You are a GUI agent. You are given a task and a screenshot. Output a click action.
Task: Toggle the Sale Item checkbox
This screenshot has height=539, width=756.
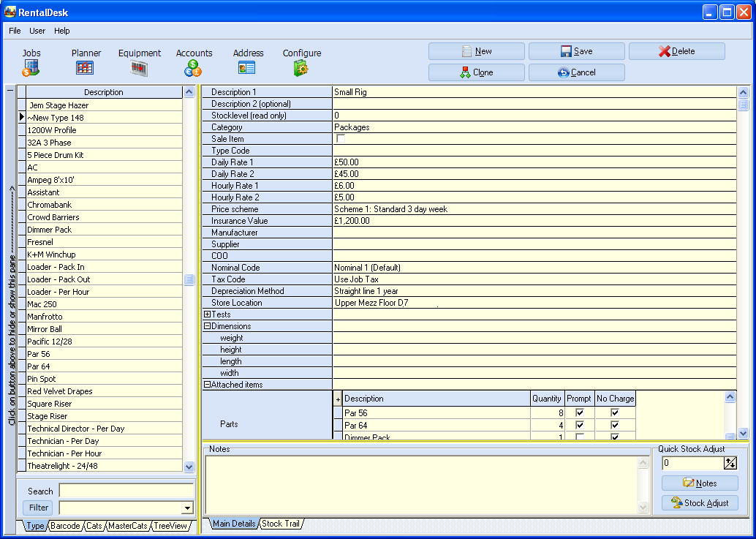click(340, 139)
